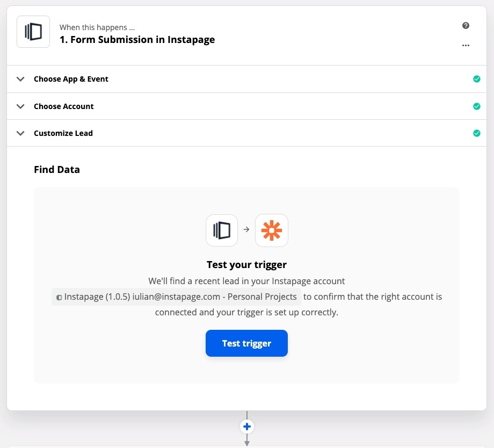
Task: Click the step title Form Submission in Instapage
Action: point(137,40)
